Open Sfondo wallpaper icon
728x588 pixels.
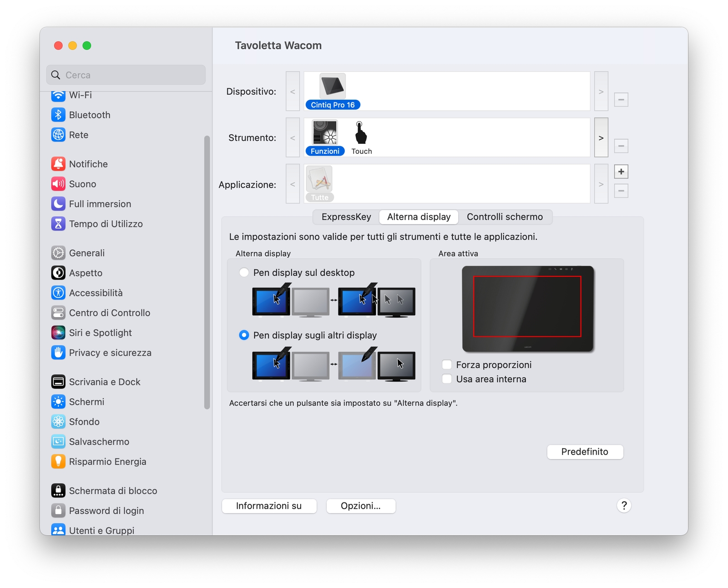(x=58, y=422)
